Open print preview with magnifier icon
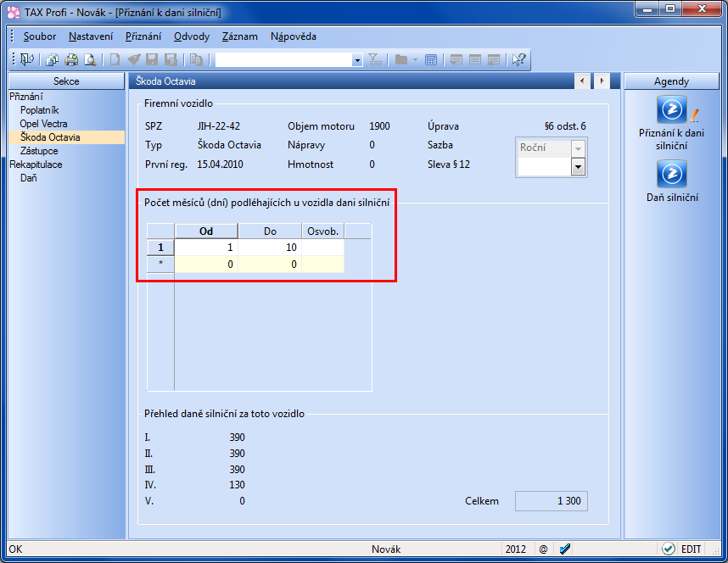Screen dimensions: 728x563 90,59
